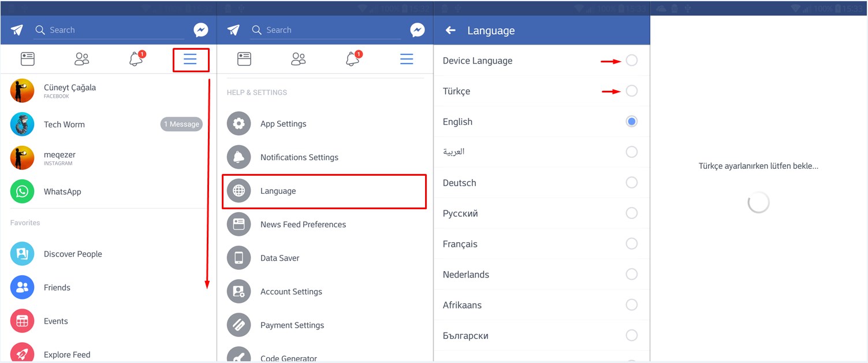Tap the Explore Feed rocket icon
This screenshot has width=868, height=363.
(22, 353)
